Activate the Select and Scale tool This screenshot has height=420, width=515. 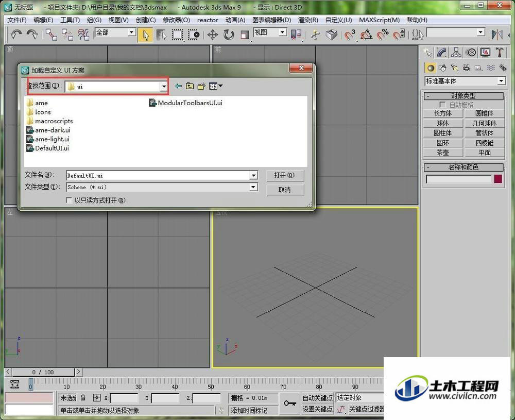[x=244, y=35]
